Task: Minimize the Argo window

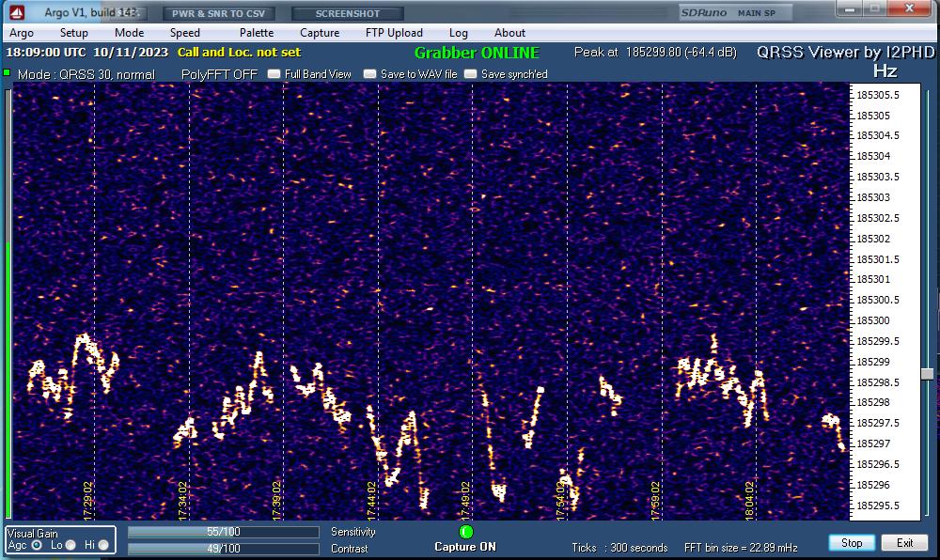Action: (850, 8)
